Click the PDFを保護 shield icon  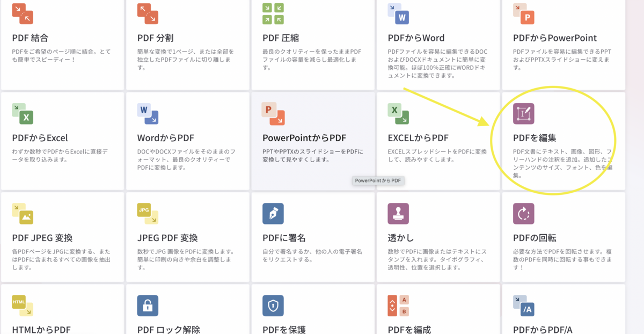tap(273, 306)
